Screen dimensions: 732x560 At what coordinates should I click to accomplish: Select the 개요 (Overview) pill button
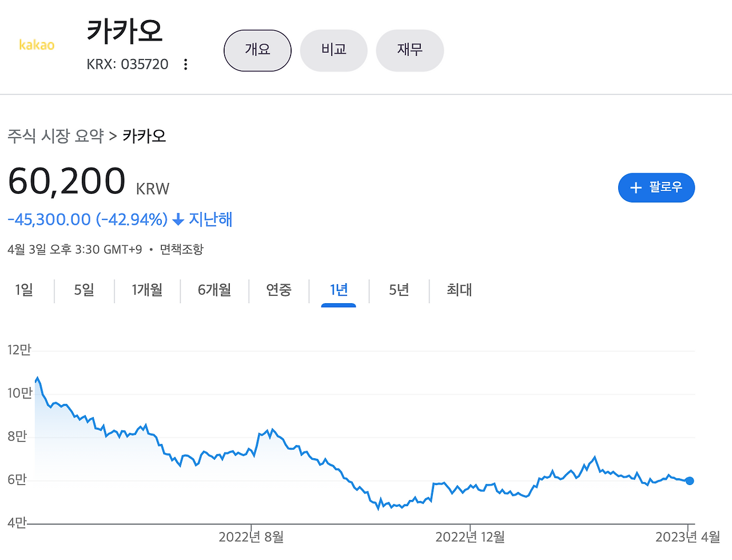pos(257,50)
